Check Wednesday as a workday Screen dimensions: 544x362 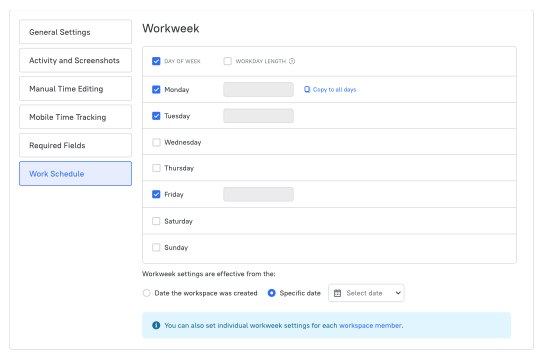pyautogui.click(x=156, y=142)
